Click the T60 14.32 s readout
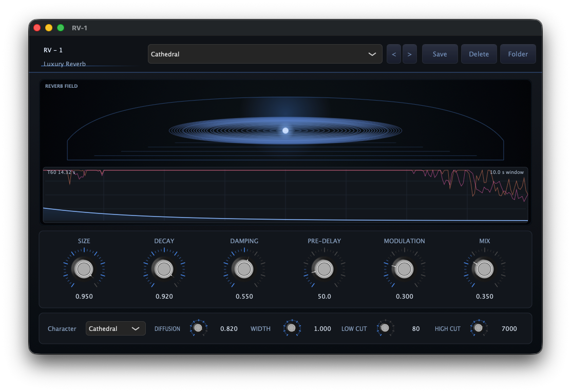 coord(61,172)
